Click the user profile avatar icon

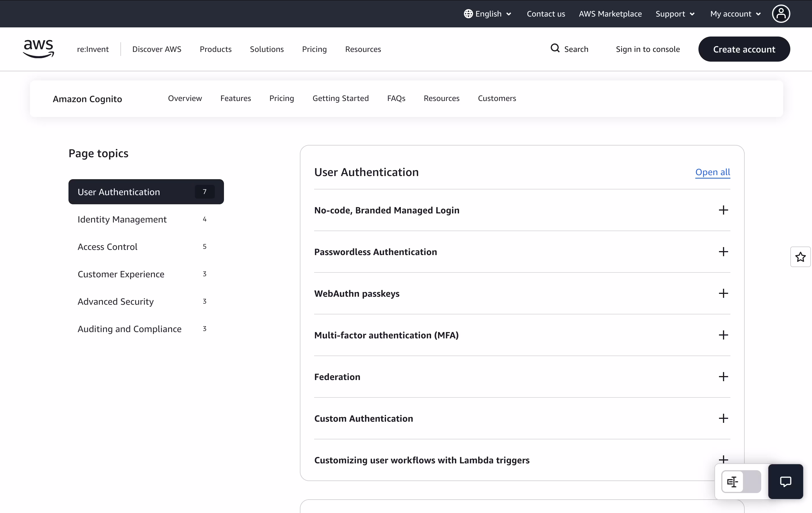pyautogui.click(x=781, y=14)
